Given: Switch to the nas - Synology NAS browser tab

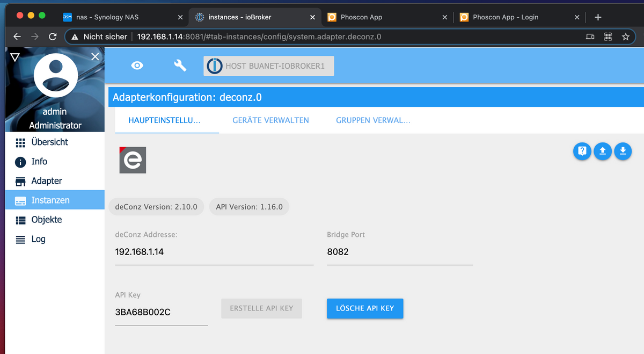Looking at the screenshot, I should 123,17.
